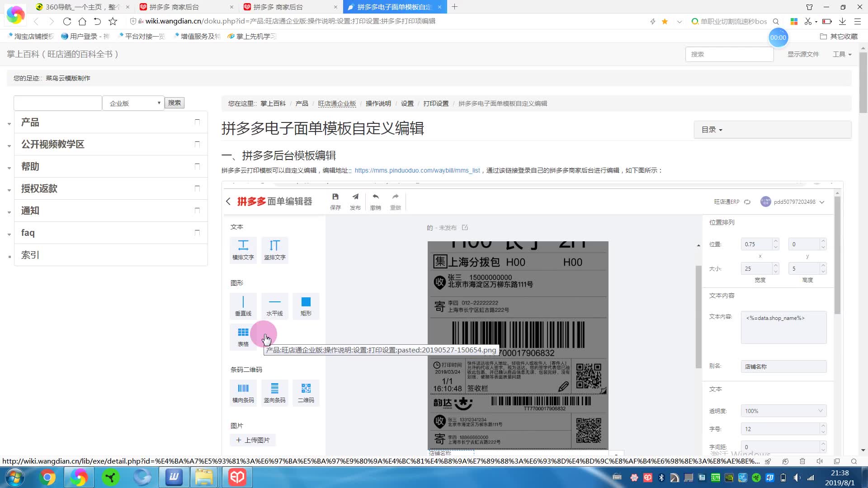The width and height of the screenshot is (868, 488).
Task: Open the browser hamburger menu
Action: [x=857, y=21]
